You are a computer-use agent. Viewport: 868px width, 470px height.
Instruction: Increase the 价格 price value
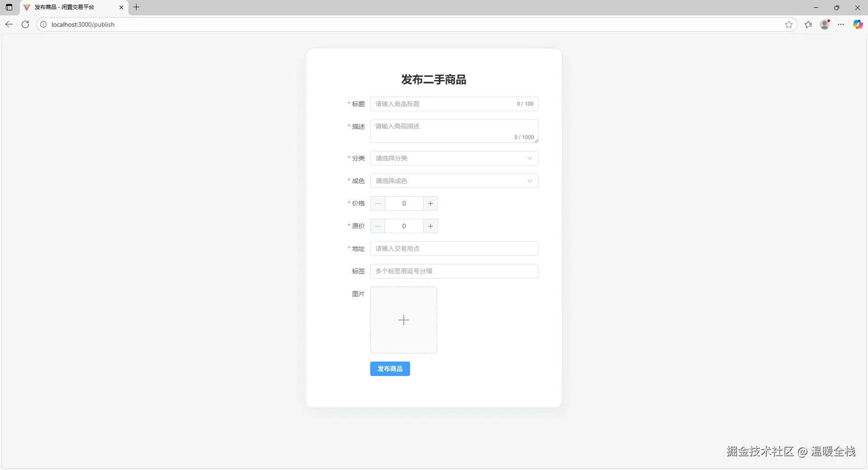pos(430,203)
